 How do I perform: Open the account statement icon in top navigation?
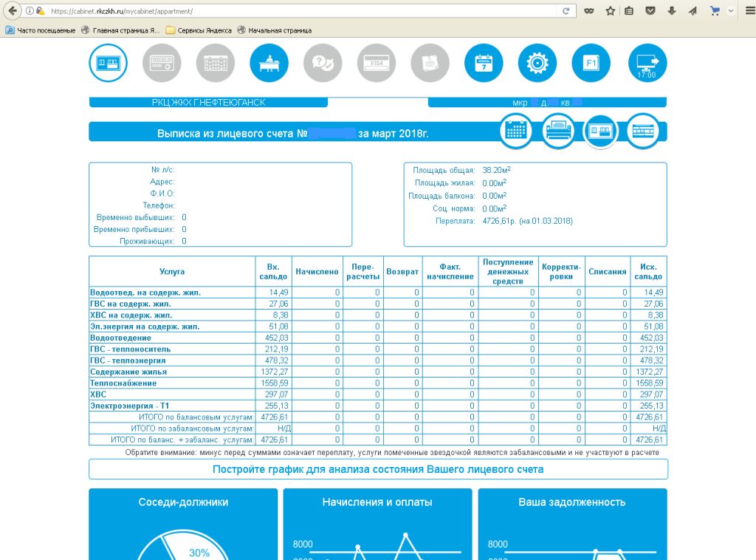[108, 63]
